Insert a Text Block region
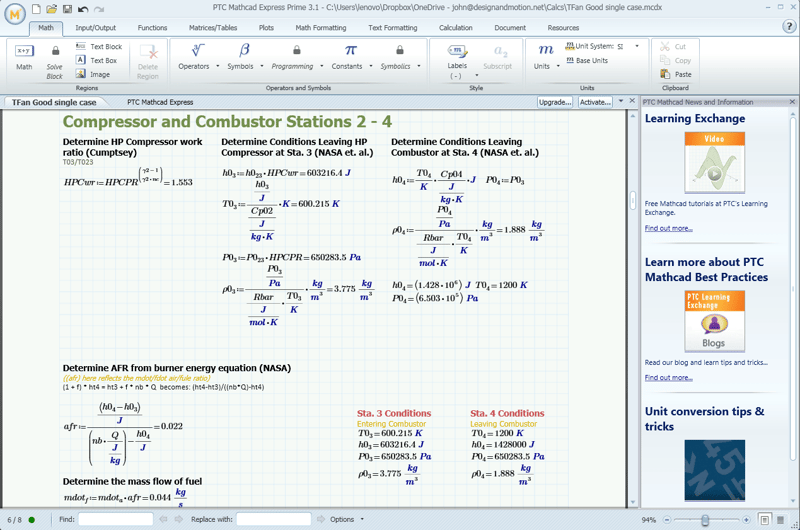 [x=98, y=46]
